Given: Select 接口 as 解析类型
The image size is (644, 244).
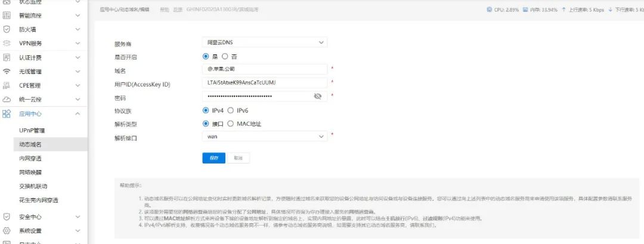Looking at the screenshot, I should point(206,123).
